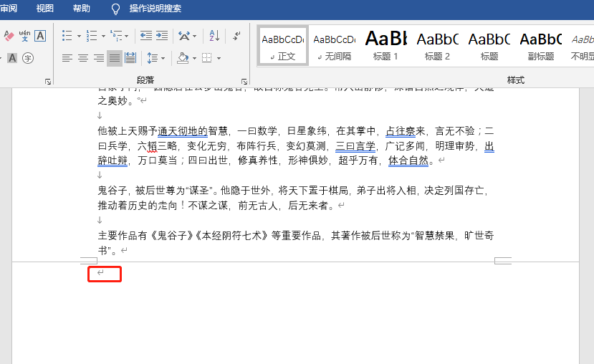
Task: Open the 帮助 ribbon tab
Action: tap(82, 9)
